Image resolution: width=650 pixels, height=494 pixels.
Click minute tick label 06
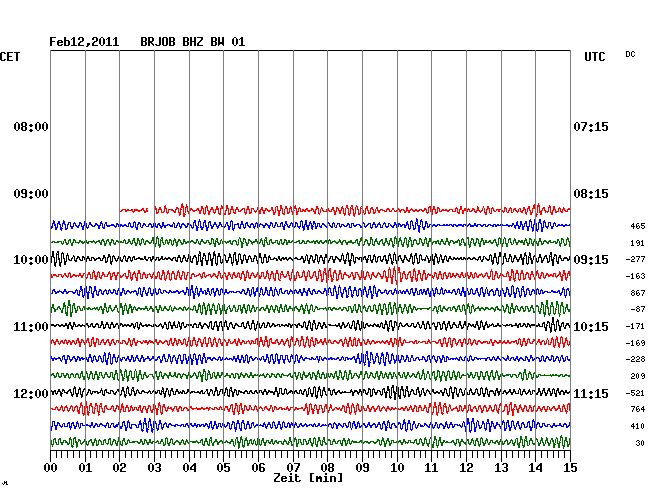[x=258, y=468]
